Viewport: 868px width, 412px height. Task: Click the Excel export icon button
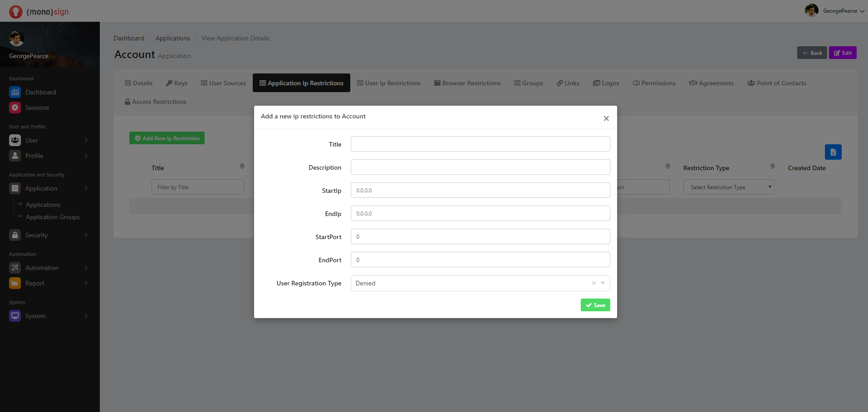click(833, 152)
